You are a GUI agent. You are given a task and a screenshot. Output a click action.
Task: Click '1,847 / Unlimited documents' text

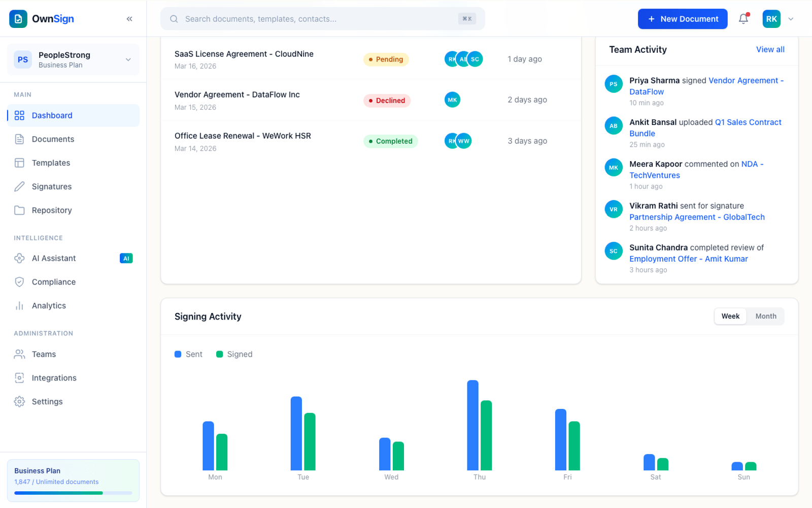tap(56, 482)
